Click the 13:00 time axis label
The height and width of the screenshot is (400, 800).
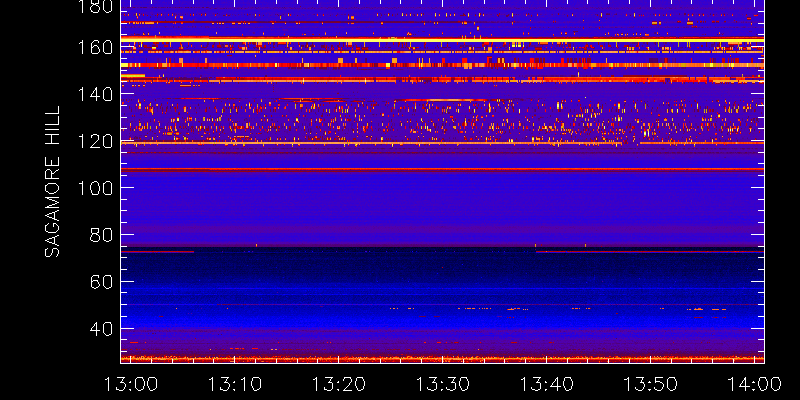(x=131, y=384)
